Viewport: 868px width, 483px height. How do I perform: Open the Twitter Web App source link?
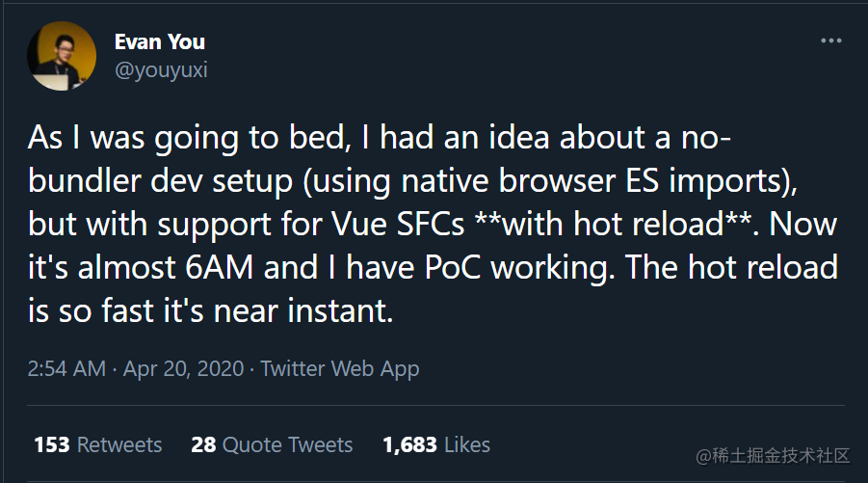click(339, 369)
